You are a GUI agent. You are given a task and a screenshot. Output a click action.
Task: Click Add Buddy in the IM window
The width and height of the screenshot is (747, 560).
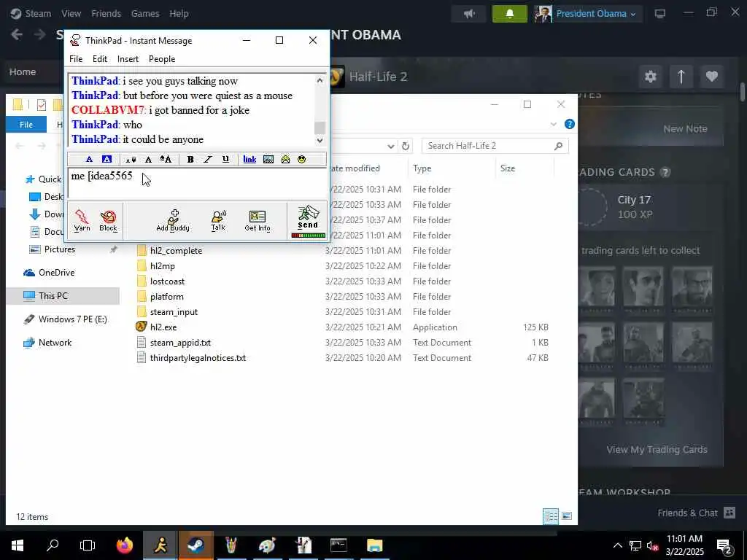point(173,220)
